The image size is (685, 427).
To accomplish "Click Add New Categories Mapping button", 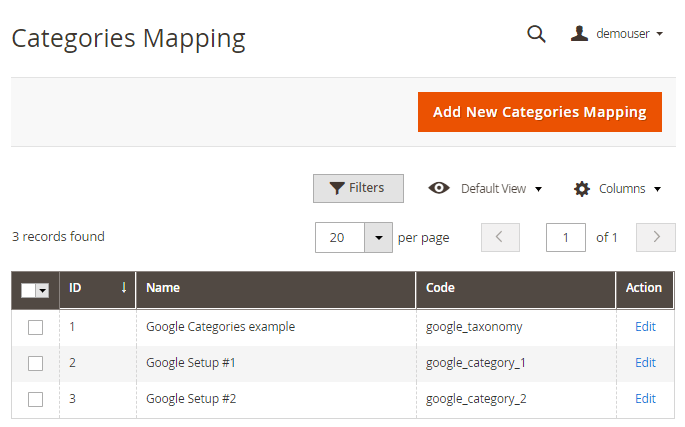I will pyautogui.click(x=539, y=112).
